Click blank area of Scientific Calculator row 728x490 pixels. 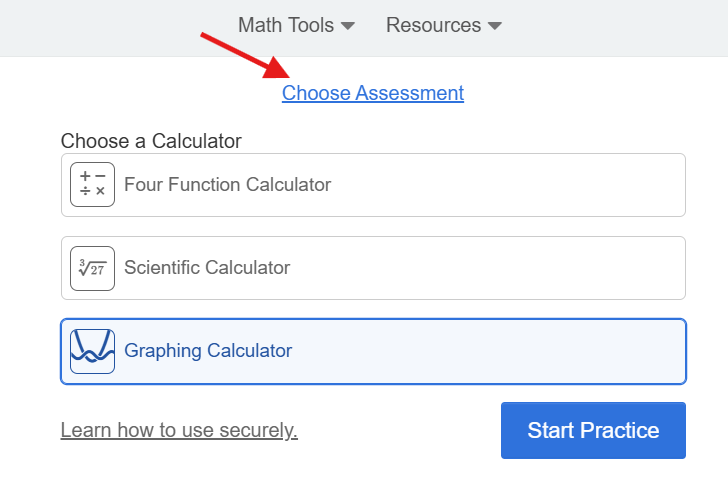coord(488,268)
